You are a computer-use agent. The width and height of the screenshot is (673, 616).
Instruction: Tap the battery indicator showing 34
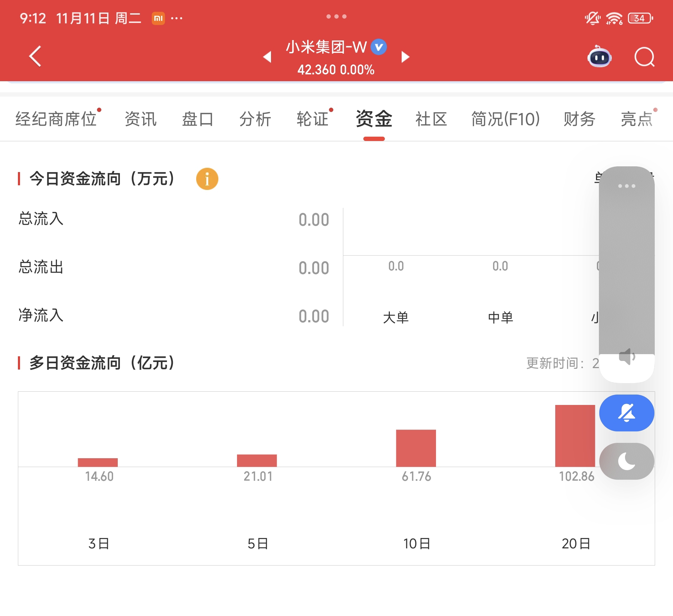[640, 18]
